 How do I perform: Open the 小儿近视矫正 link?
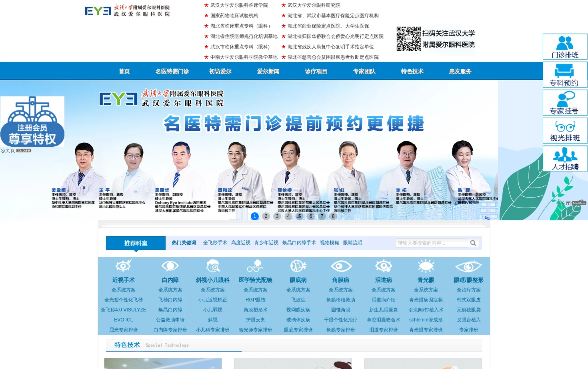(213, 300)
